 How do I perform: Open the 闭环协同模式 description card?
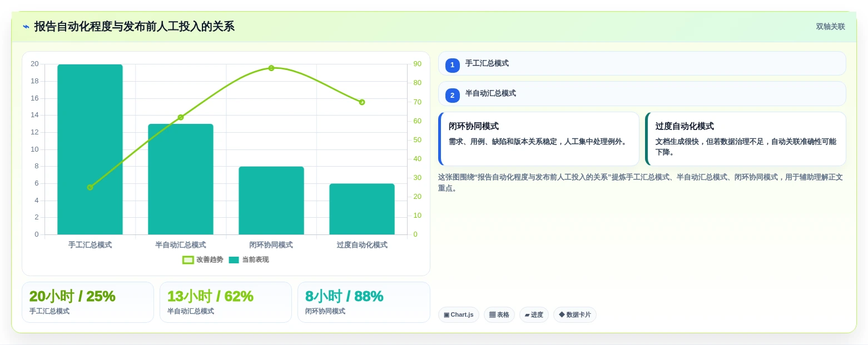tap(539, 139)
